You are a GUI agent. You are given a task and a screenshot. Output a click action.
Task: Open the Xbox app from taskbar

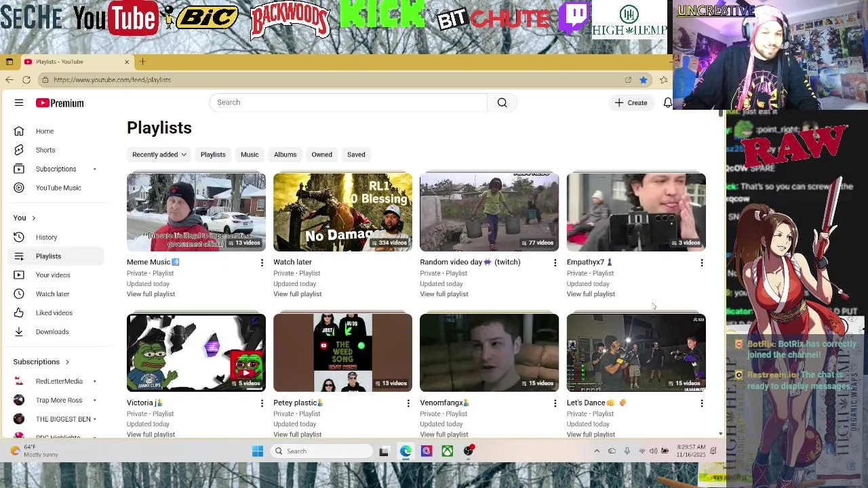coord(448,451)
